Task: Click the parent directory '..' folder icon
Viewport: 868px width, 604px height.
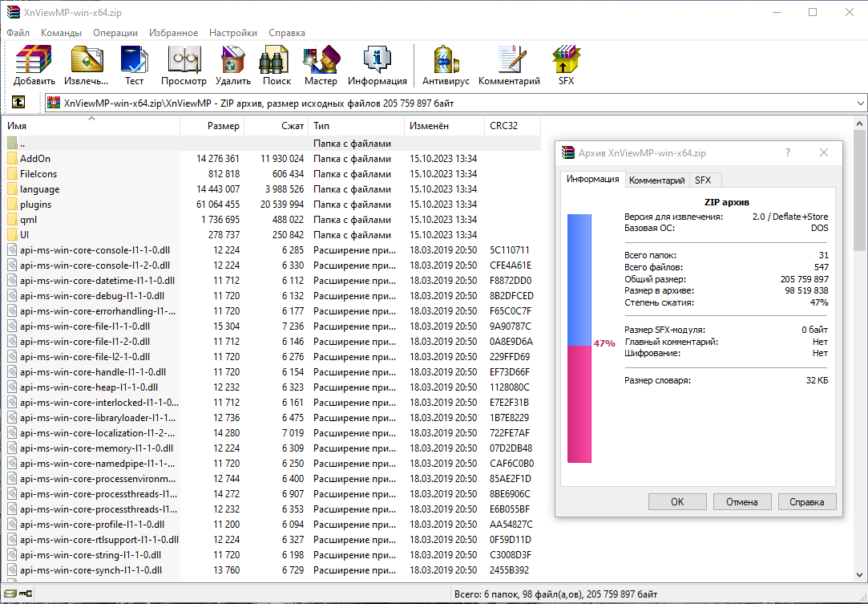Action: click(x=13, y=144)
